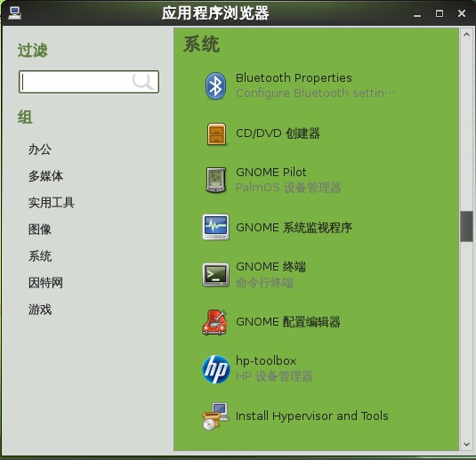Click the magnifier icon in filter box
This screenshot has width=476, height=460.
[142, 81]
